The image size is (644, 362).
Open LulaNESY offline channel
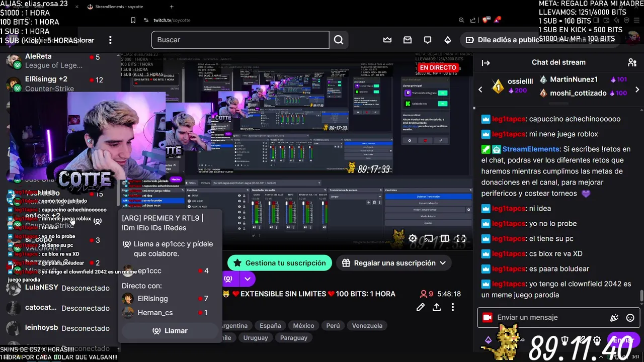pos(59,288)
